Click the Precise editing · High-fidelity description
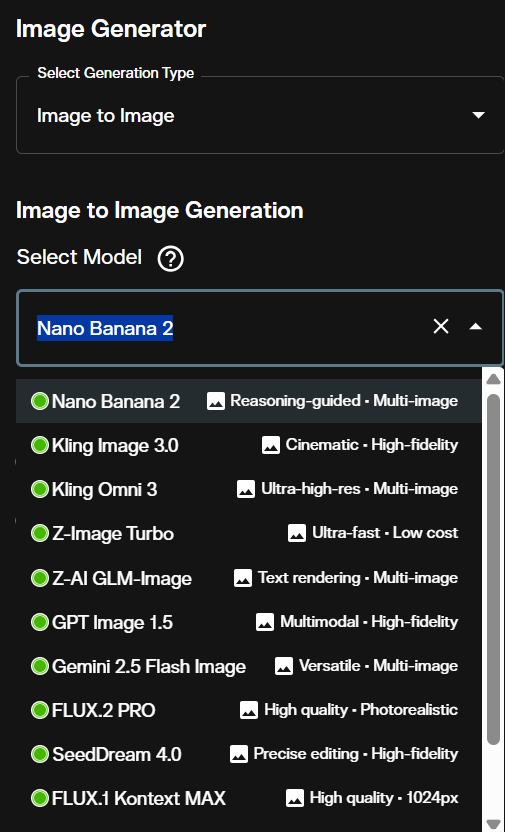This screenshot has width=505, height=832. tap(355, 753)
